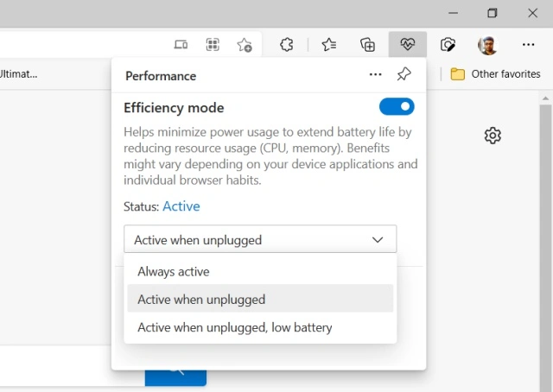Restore down the browser window

pos(492,13)
